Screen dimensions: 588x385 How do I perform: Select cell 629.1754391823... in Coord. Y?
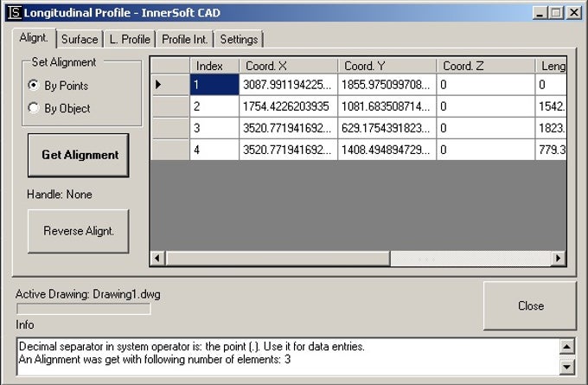point(387,128)
